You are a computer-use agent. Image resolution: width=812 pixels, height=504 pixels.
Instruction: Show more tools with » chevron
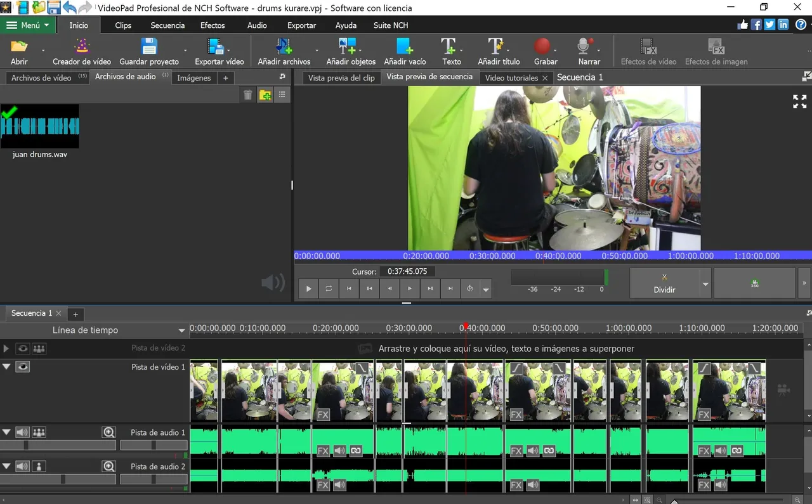pos(804,283)
